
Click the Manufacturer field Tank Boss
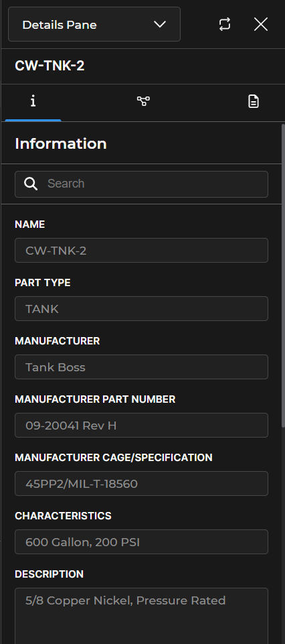[141, 367]
